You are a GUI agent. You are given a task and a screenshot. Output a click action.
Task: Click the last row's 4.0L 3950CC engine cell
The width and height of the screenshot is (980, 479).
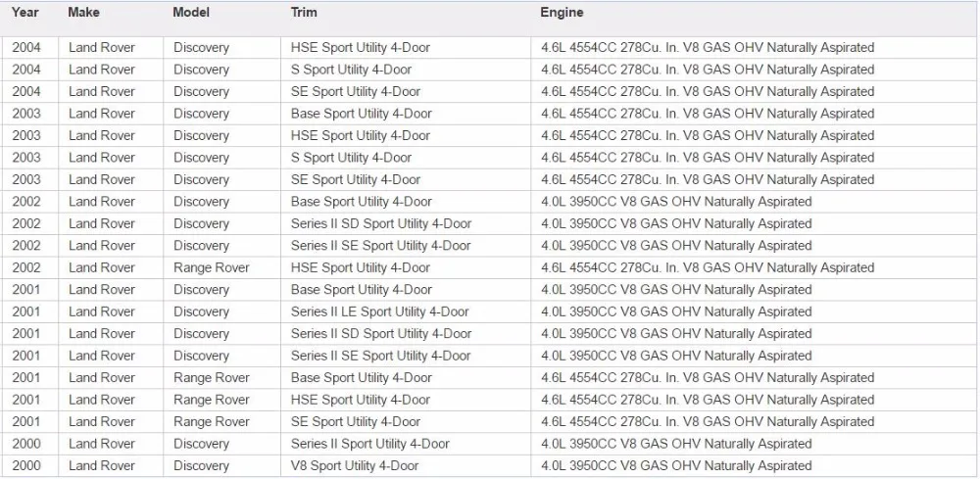[x=676, y=466]
